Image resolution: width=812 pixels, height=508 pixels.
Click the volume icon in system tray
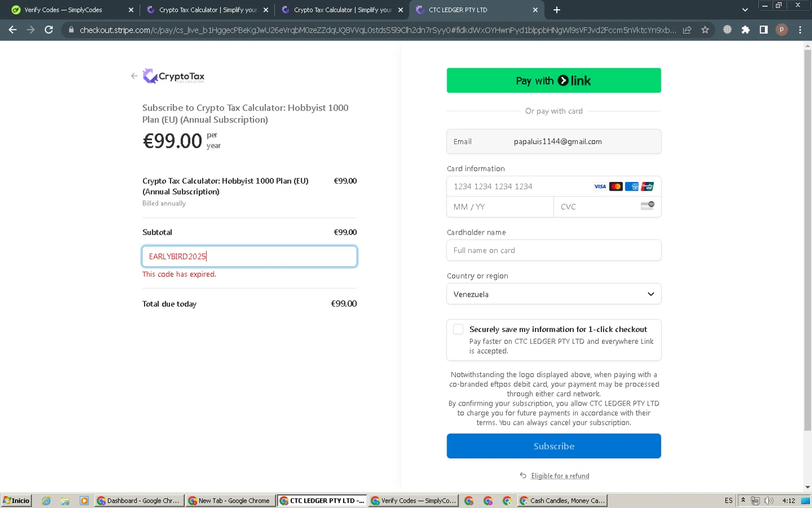tap(769, 500)
